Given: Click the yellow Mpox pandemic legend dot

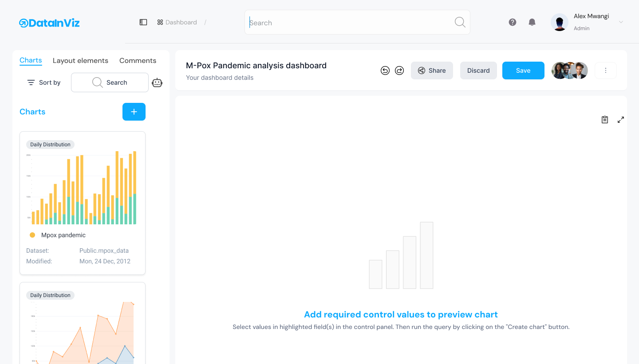Looking at the screenshot, I should (32, 235).
